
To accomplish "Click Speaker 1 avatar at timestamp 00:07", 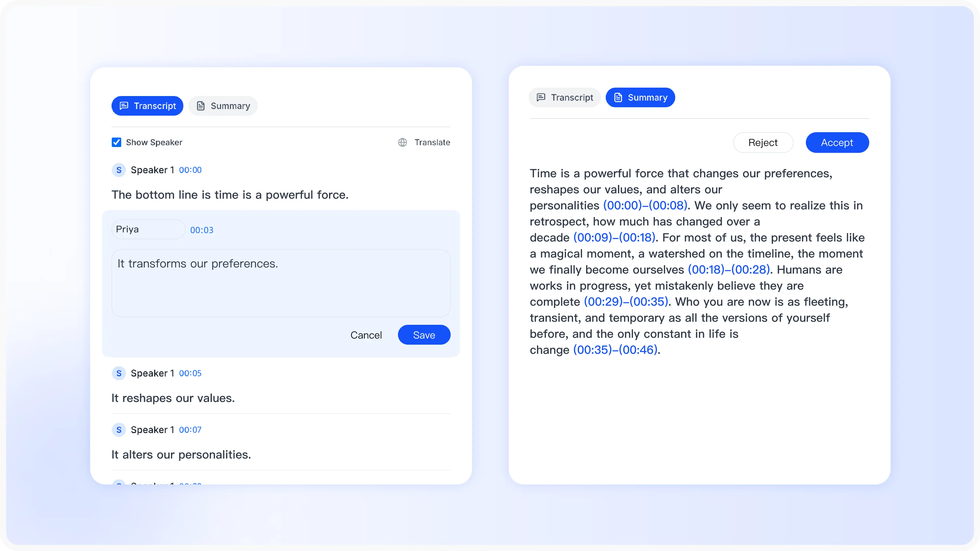I will coord(119,430).
